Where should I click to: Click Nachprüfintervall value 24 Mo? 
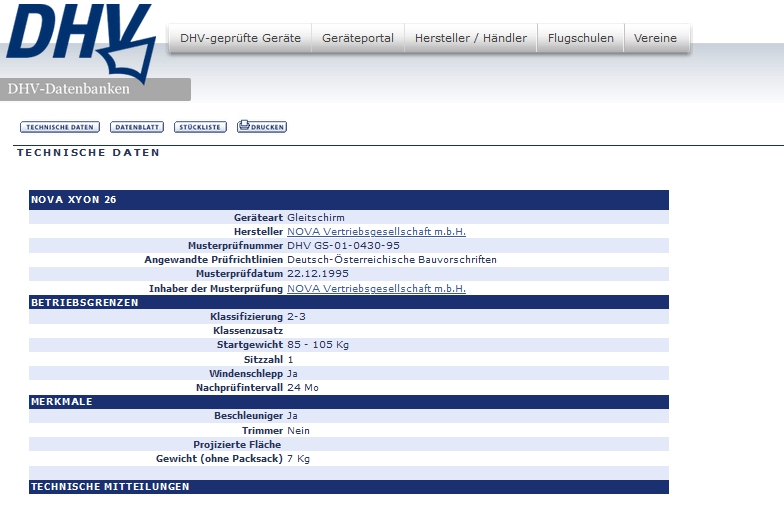[x=303, y=388]
